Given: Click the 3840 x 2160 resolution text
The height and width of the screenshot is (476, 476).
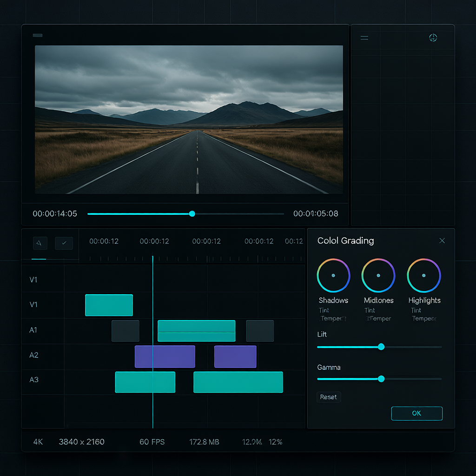Looking at the screenshot, I should [x=82, y=442].
